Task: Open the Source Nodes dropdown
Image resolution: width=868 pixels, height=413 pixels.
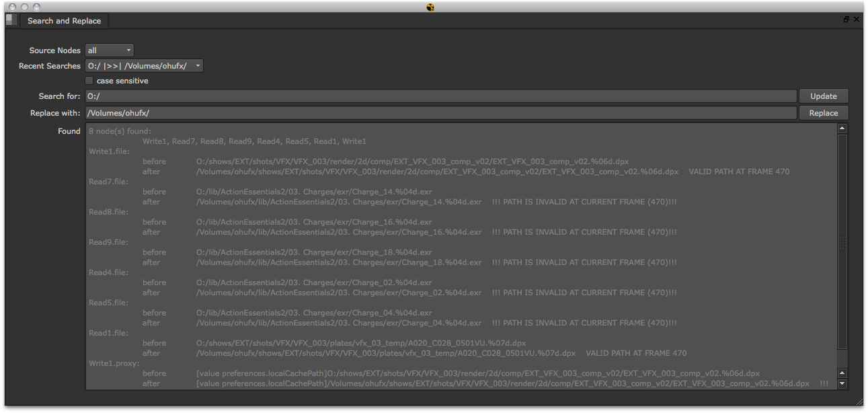Action: [110, 50]
